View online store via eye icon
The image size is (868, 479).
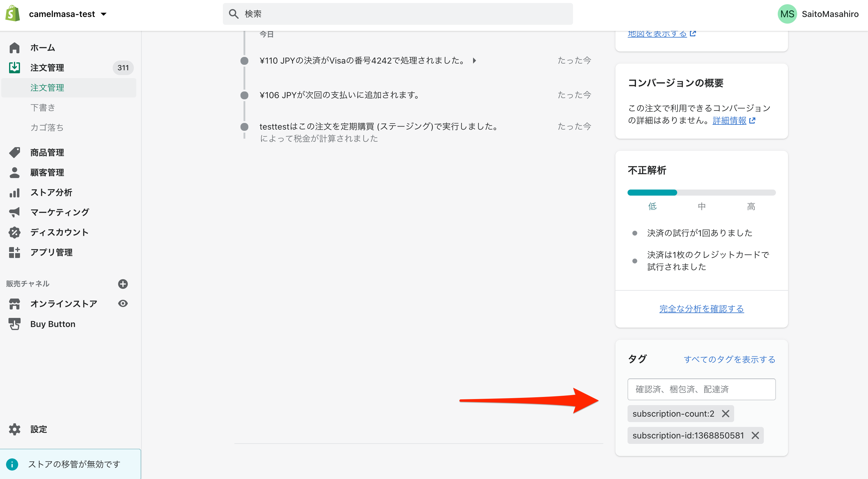pyautogui.click(x=123, y=303)
